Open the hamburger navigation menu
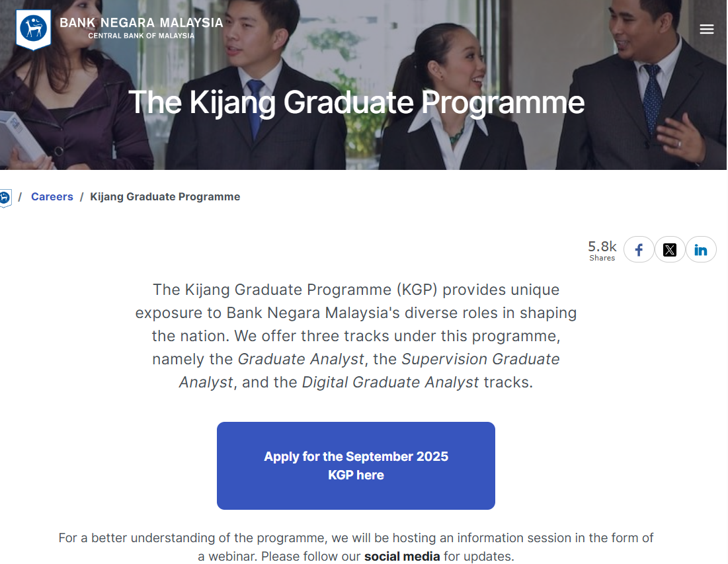The width and height of the screenshot is (728, 564). (x=707, y=29)
